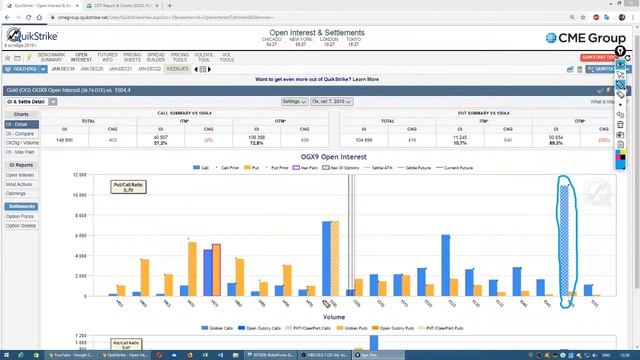Viewport: 640px width, 360px height.
Task: Click the Epic Pen lightbulb toolbar handle
Action: [x=620, y=51]
